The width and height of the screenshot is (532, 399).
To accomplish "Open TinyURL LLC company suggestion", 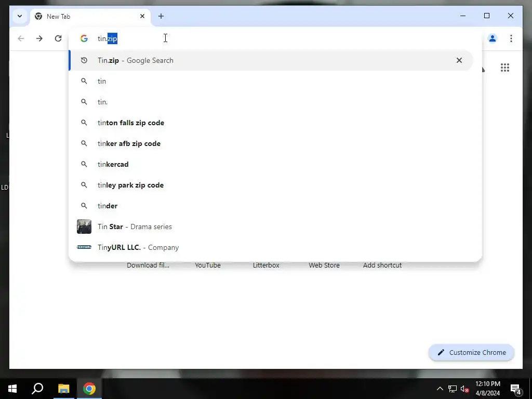I will tap(271, 247).
